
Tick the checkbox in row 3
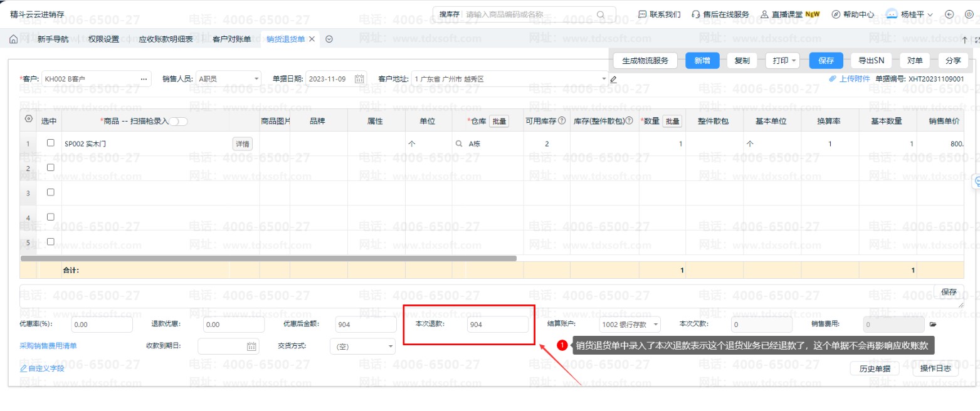51,192
